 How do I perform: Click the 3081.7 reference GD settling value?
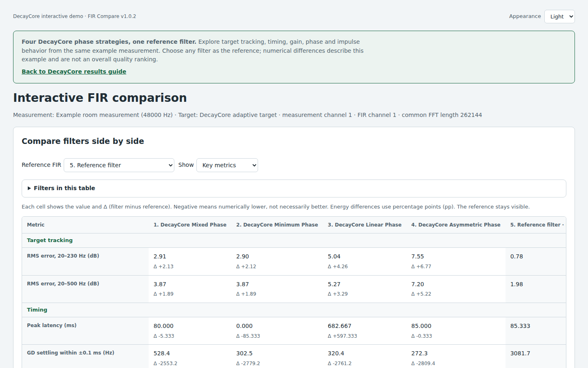520,353
